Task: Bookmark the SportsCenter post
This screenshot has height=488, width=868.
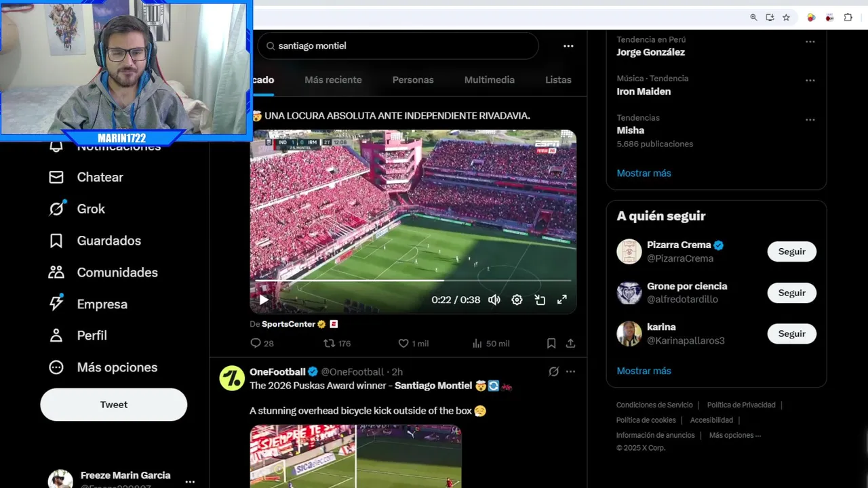Action: pos(551,344)
